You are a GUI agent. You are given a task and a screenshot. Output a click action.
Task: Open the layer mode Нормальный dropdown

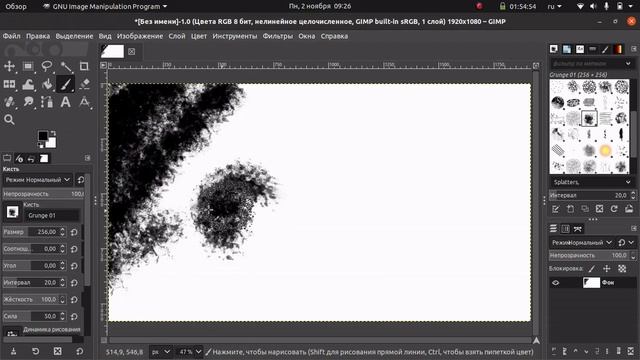coord(581,242)
